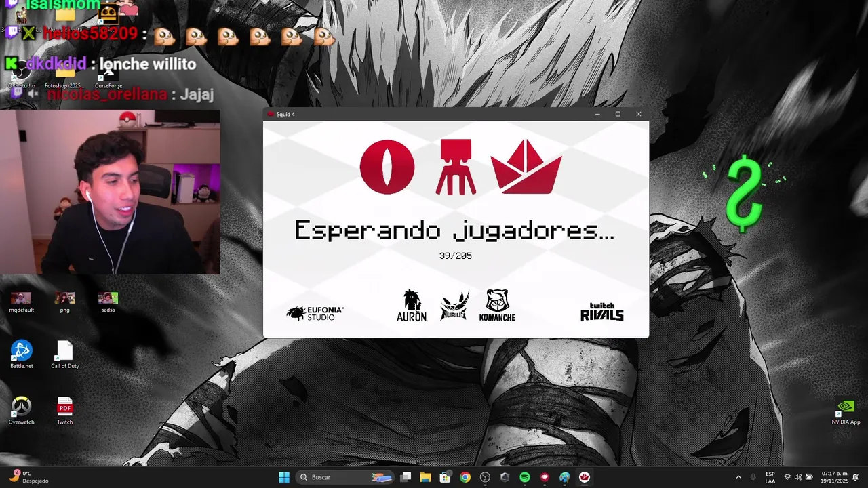Open the battery tray icon
This screenshot has height=488, width=868.
[x=809, y=477]
